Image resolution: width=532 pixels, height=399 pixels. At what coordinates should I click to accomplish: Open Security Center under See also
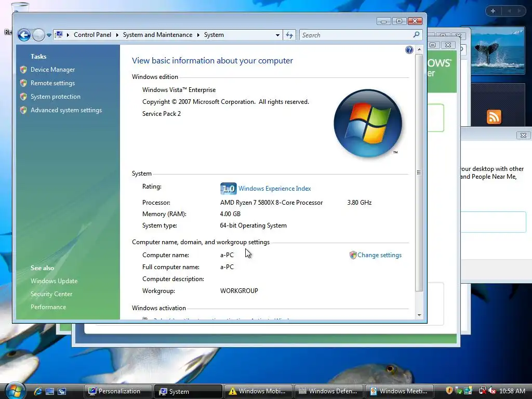[51, 294]
